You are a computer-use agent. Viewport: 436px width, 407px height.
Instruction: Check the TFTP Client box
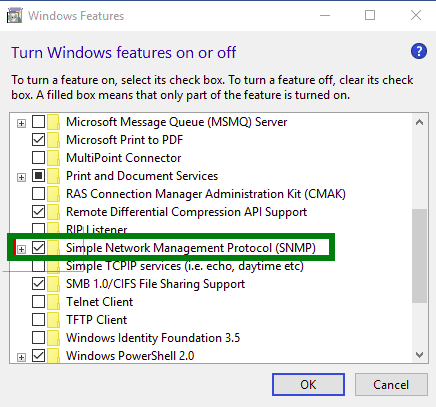38,320
